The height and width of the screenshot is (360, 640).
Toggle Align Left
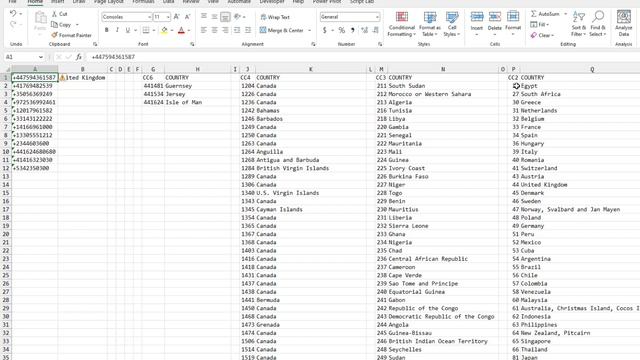point(204,30)
